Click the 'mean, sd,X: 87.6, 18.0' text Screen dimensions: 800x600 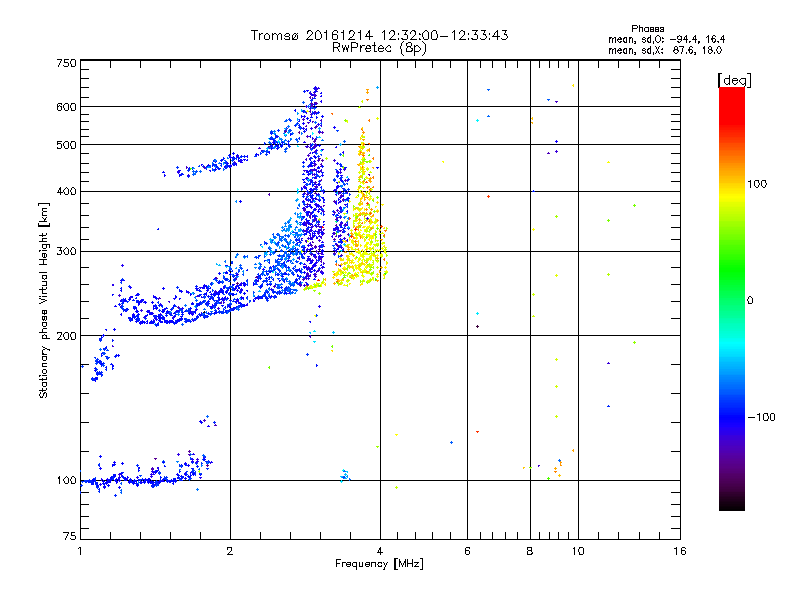click(665, 50)
